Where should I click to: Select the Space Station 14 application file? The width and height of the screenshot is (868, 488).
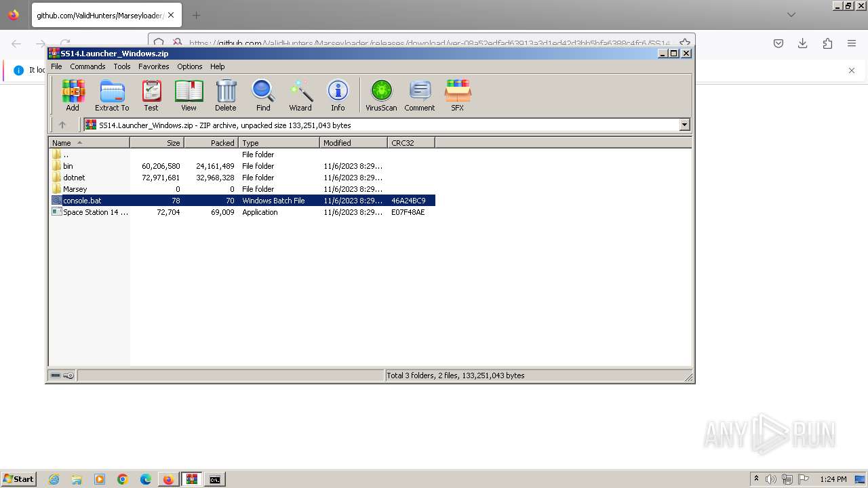click(243, 212)
